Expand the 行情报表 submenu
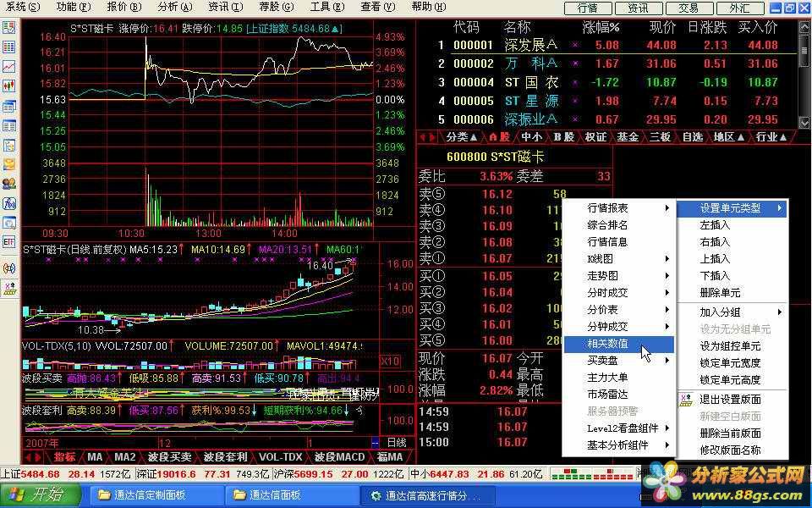 click(x=619, y=208)
